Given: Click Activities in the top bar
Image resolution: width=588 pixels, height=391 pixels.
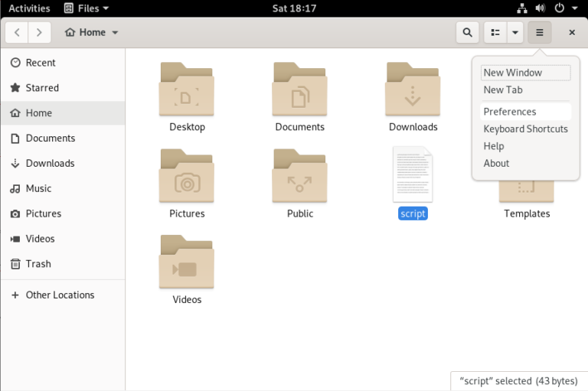Looking at the screenshot, I should [x=29, y=8].
